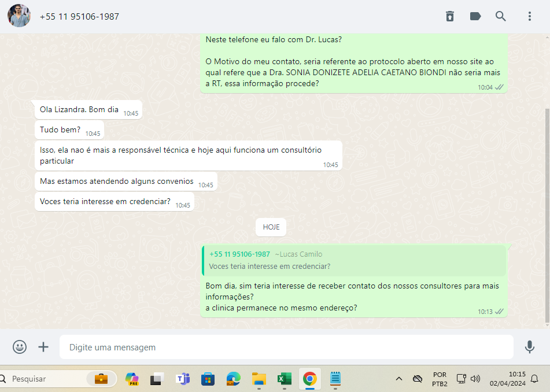Click the 'Digite uma mensagem' input field
The width and height of the screenshot is (550, 392).
pos(286,347)
